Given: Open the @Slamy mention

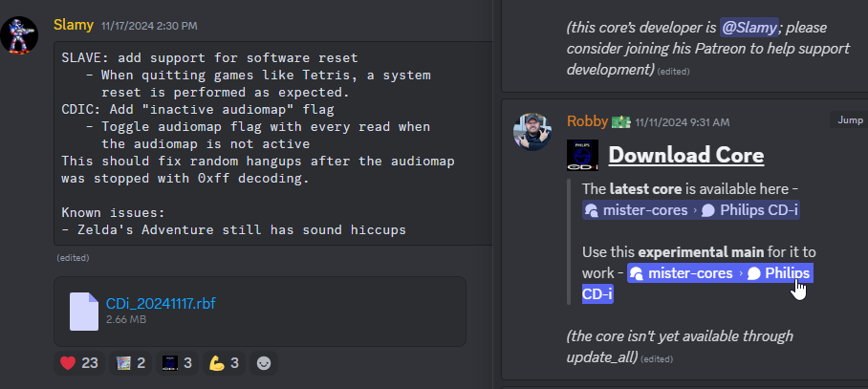Looking at the screenshot, I should click(x=749, y=27).
